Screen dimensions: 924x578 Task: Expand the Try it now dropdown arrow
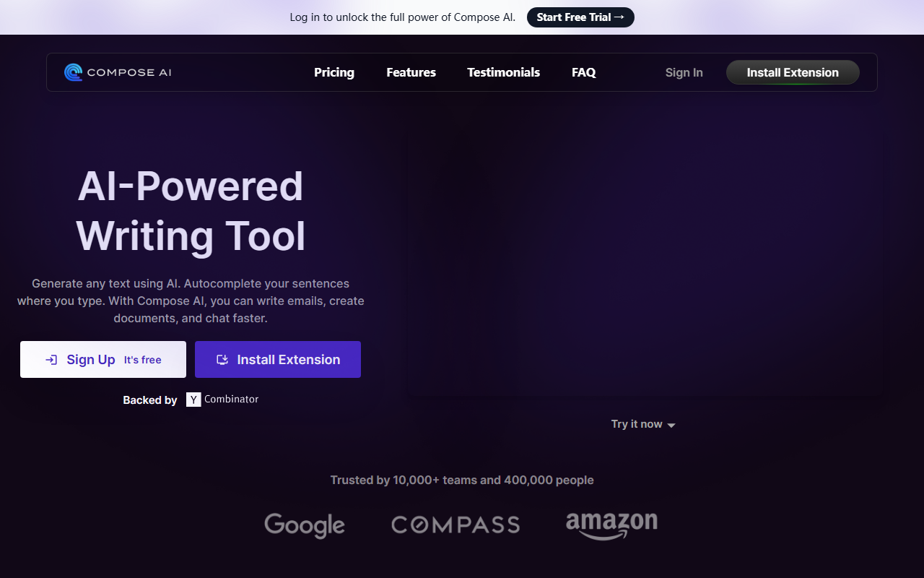tap(671, 426)
